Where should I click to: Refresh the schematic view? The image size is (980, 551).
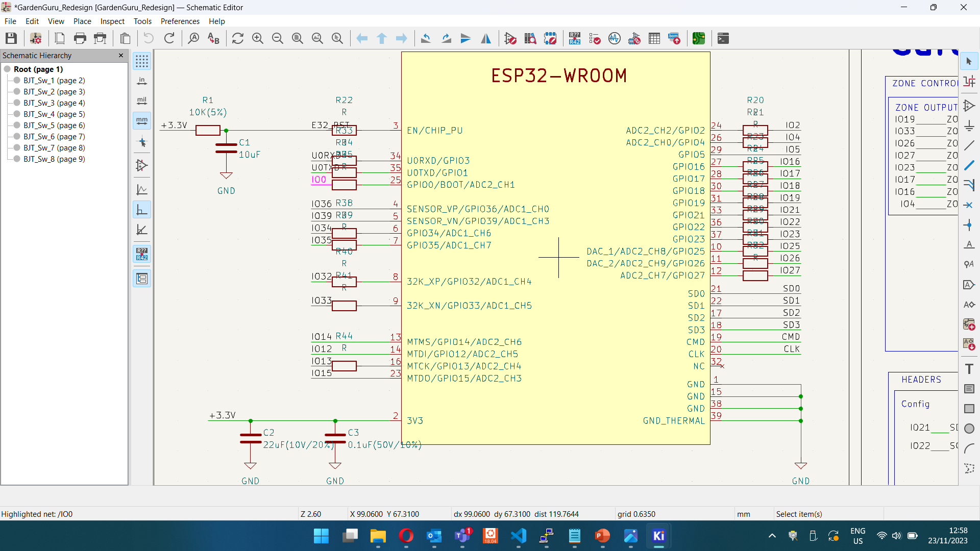coord(238,38)
